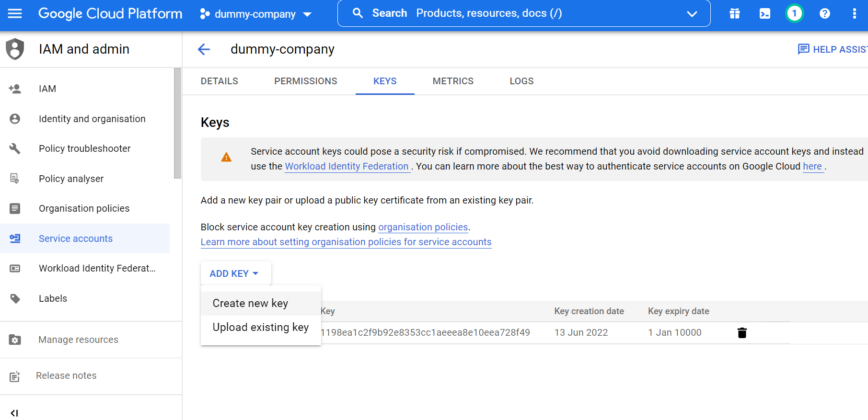868x420 pixels.
Task: Click the 13 Jun 2022 date cell
Action: pyautogui.click(x=581, y=332)
